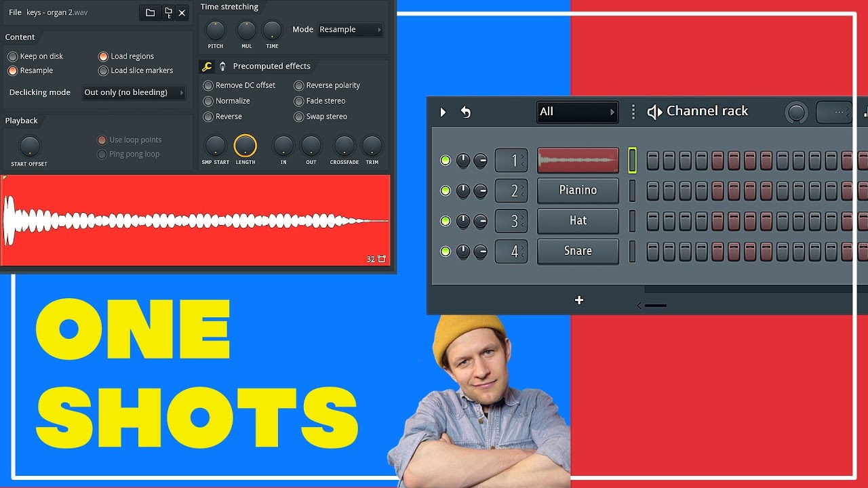Toggle the Resample content option
868x488 pixels.
[x=31, y=70]
